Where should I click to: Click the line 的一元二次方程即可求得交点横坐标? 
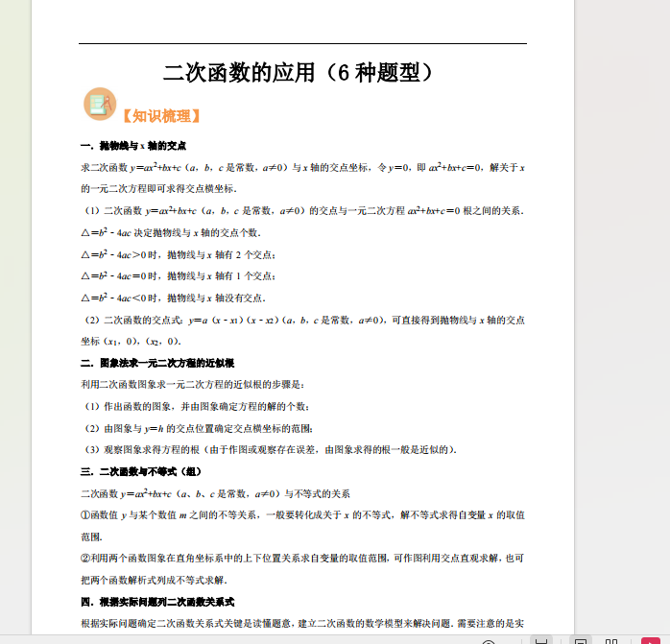click(x=159, y=188)
